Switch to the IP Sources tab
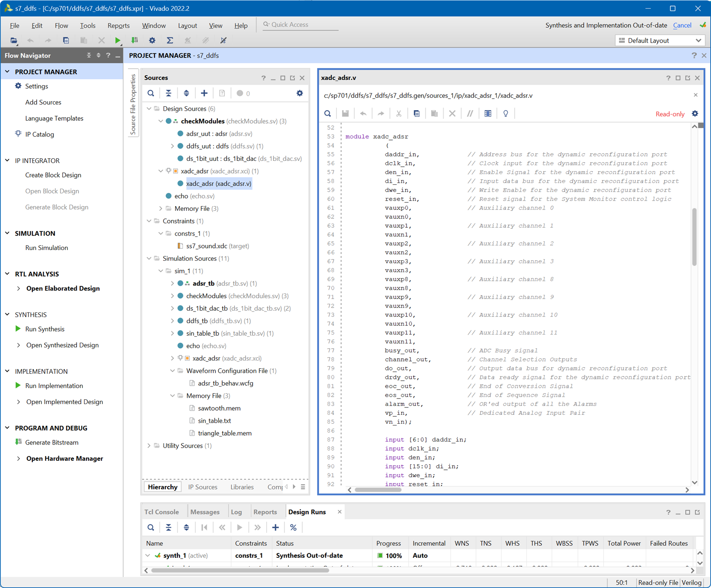The height and width of the screenshot is (588, 711). [203, 487]
